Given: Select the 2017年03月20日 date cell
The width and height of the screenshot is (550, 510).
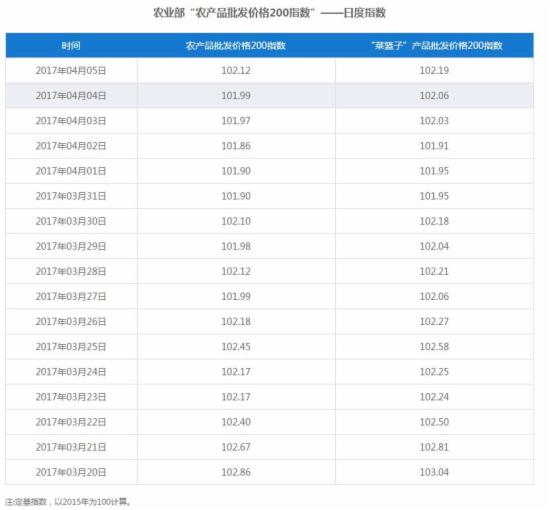Looking at the screenshot, I should coord(71,472).
